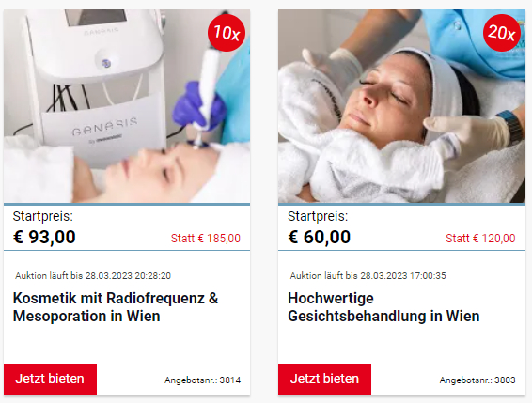Click Angebotsnr.: 3803 label
The image size is (532, 403).
point(477,380)
